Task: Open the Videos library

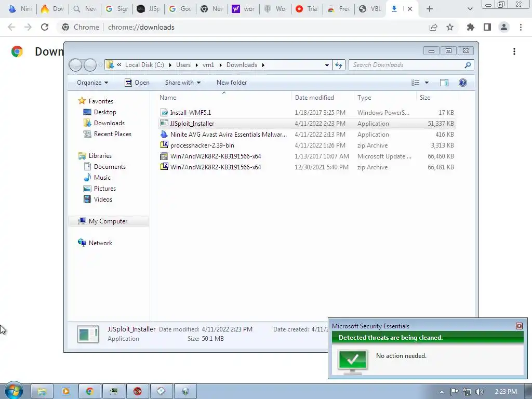Action: (103, 199)
